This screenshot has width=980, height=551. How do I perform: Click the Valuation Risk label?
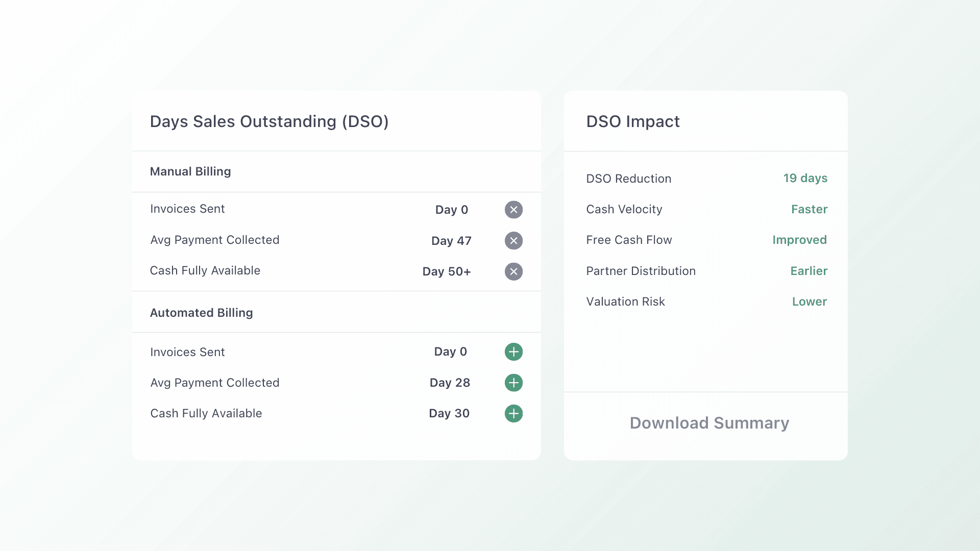(625, 302)
